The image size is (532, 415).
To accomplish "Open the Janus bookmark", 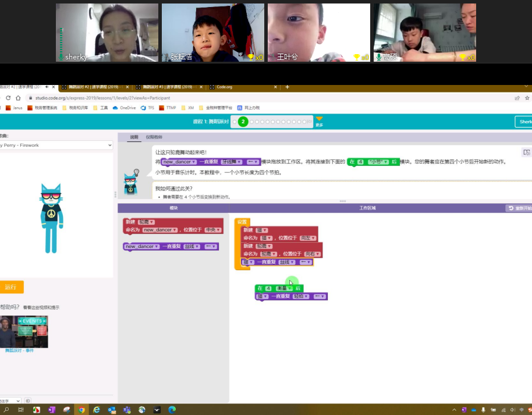I will pyautogui.click(x=14, y=108).
